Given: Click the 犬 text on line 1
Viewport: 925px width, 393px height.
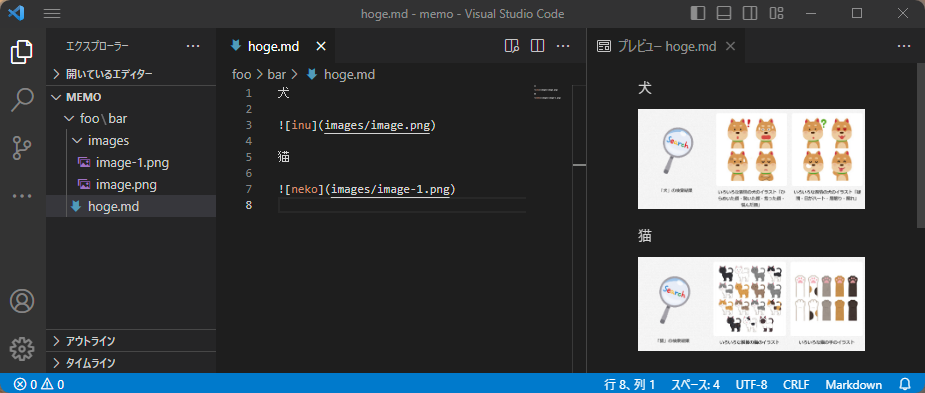Looking at the screenshot, I should [283, 93].
